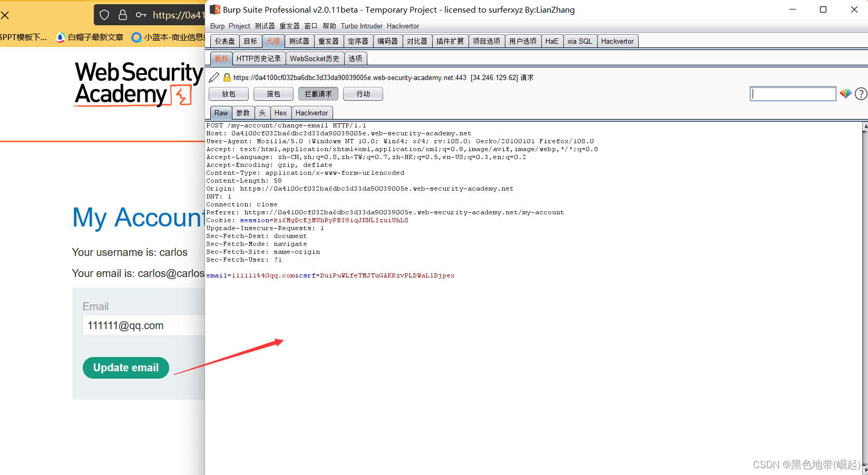This screenshot has height=475, width=868.
Task: Click the scrollbar up arrow in the request editor
Action: 865,126
